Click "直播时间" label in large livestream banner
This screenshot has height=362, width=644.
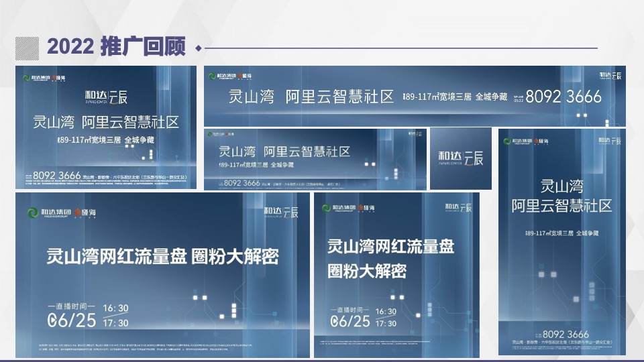coord(72,306)
